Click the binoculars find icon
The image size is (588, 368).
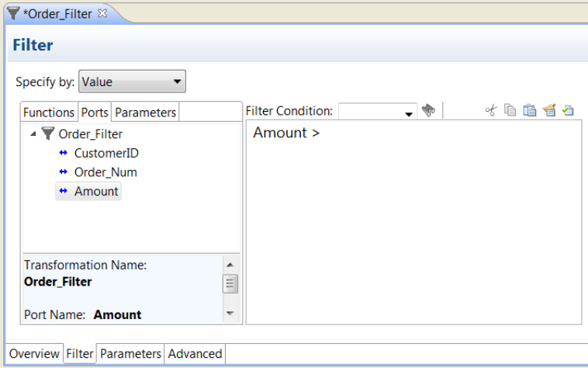click(427, 111)
